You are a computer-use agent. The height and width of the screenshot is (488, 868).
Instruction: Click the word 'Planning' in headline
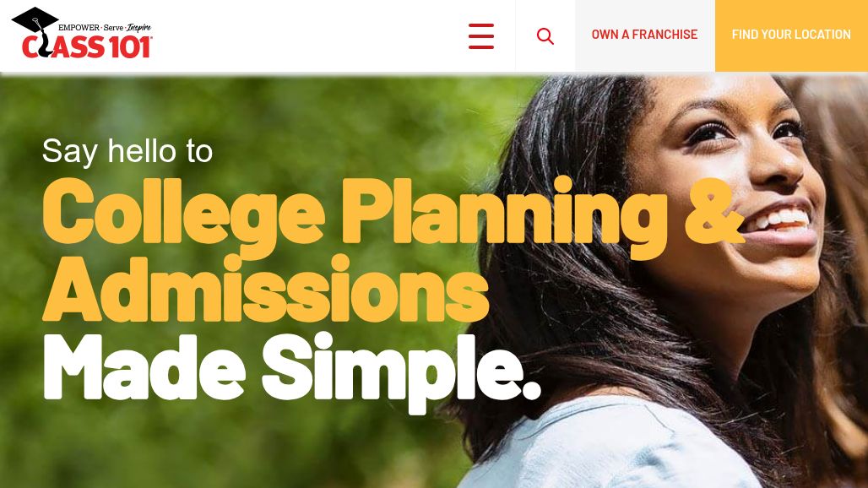tap(504, 210)
